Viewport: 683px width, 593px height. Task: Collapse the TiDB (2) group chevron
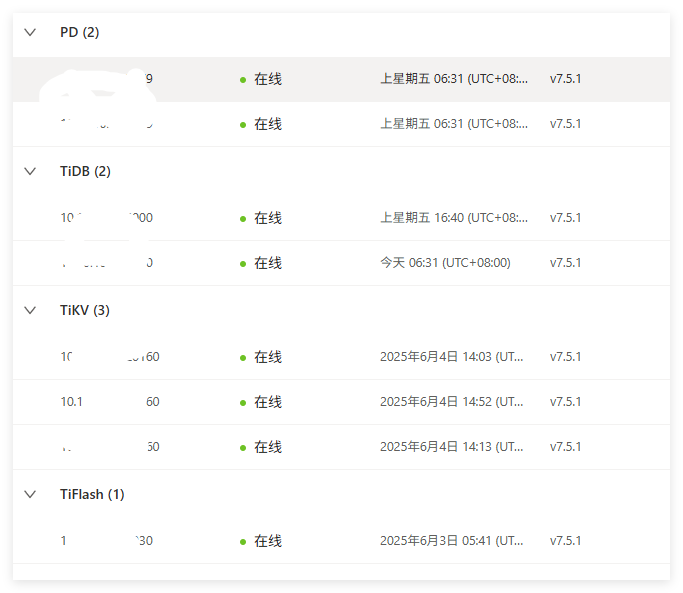[30, 171]
